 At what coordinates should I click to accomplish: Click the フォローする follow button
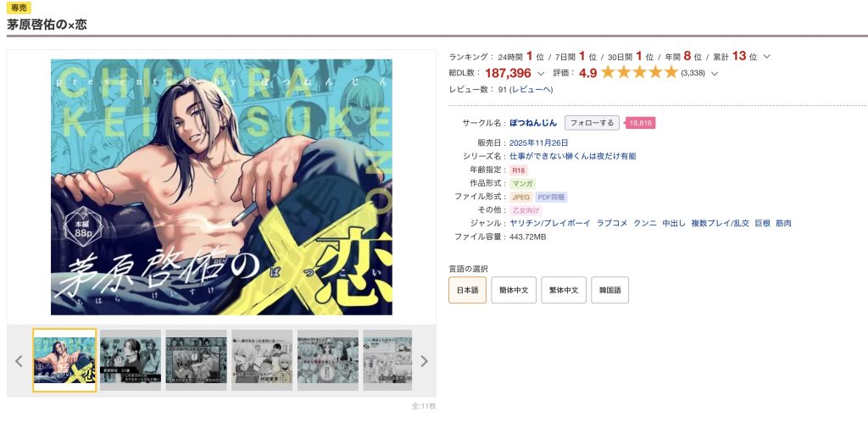[x=592, y=123]
